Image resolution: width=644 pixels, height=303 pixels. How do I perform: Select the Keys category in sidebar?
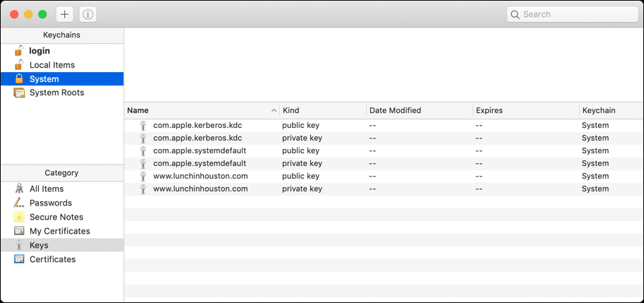(39, 245)
